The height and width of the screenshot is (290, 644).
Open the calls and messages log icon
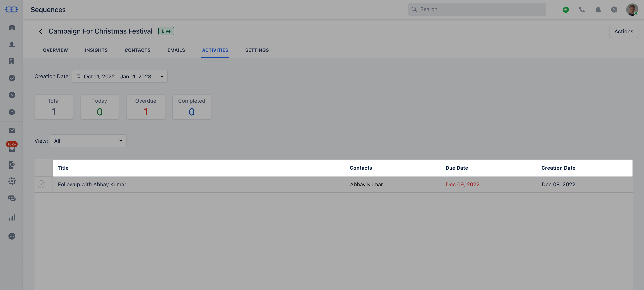point(12,165)
